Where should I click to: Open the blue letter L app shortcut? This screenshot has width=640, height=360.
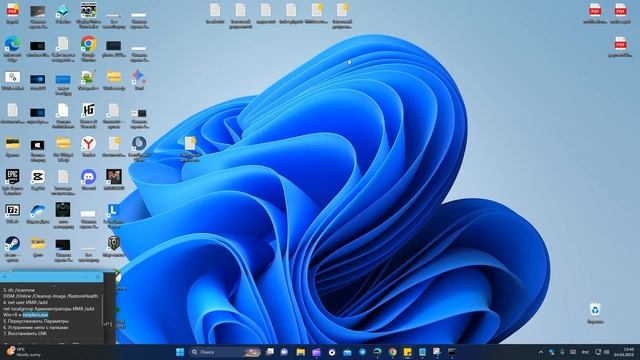[x=113, y=211]
